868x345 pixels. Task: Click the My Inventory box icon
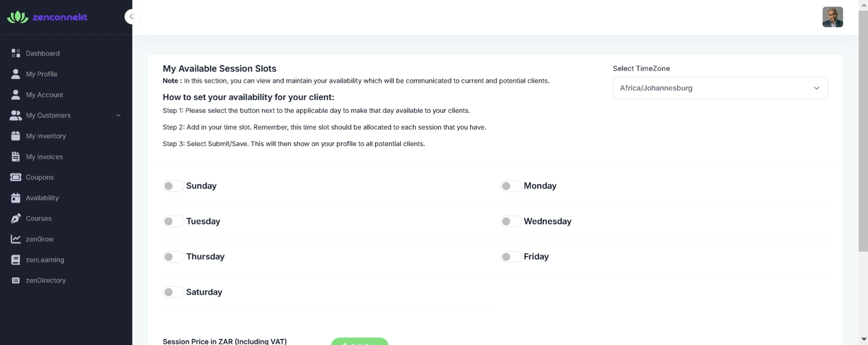pos(15,136)
